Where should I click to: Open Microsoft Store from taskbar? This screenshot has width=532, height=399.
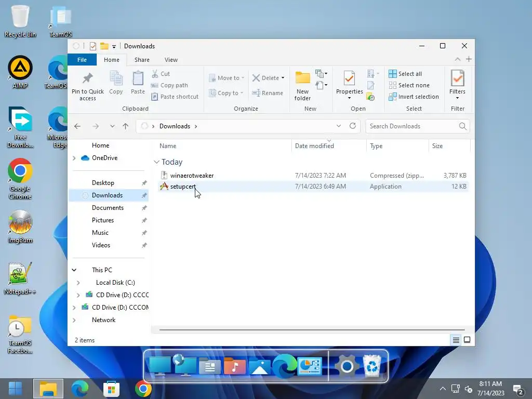point(111,389)
